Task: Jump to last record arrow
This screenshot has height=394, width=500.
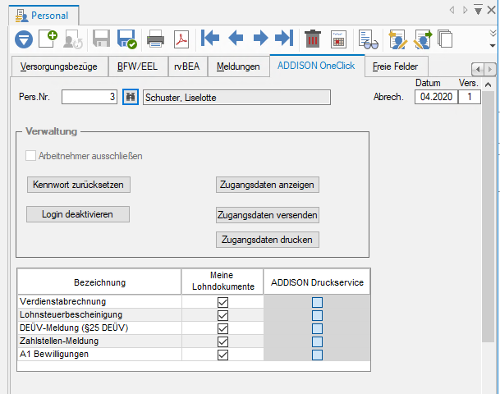Action: coord(284,38)
